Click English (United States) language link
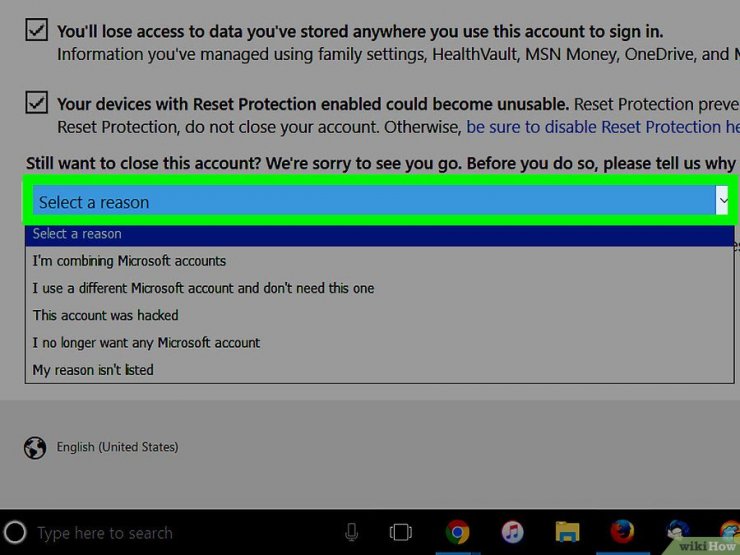This screenshot has width=740, height=555. coord(118,447)
